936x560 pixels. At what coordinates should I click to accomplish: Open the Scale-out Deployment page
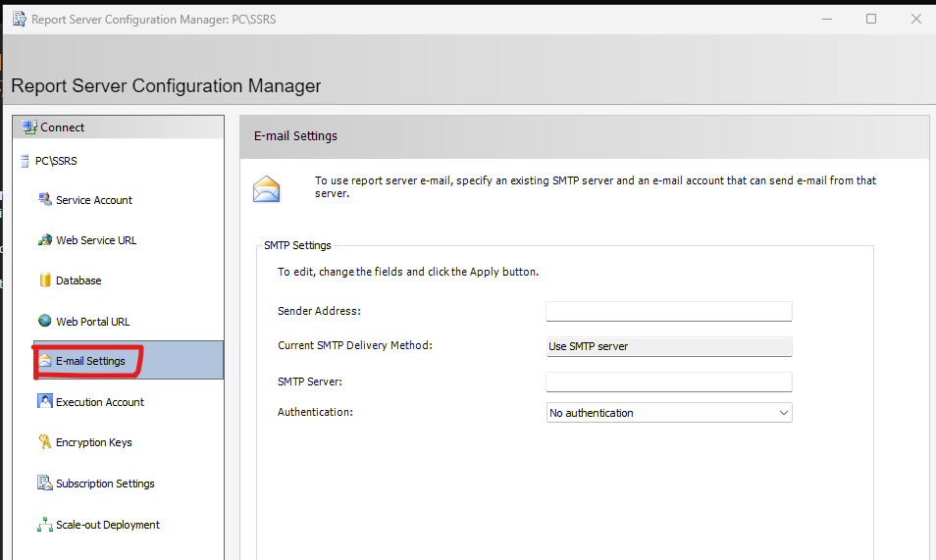(x=108, y=525)
